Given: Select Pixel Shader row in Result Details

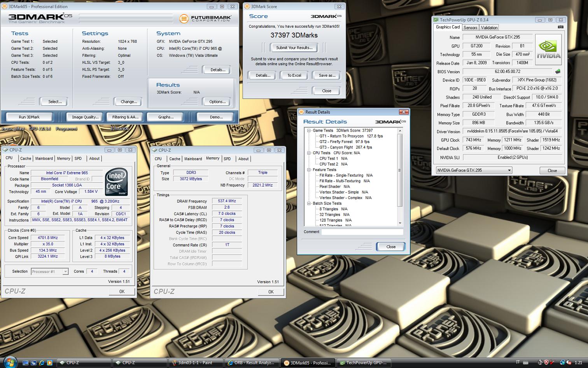Looking at the screenshot, I should click(334, 187).
